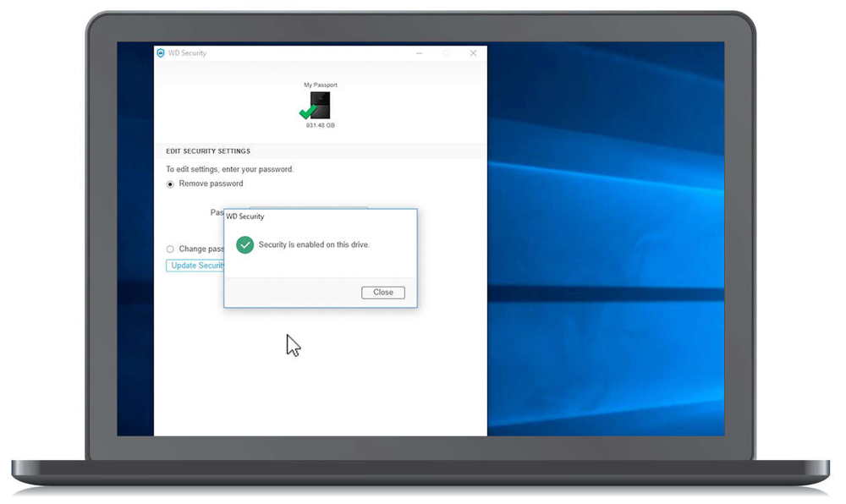Maximize the WD Security main window
Viewport: 846px width, 504px height.
click(446, 52)
